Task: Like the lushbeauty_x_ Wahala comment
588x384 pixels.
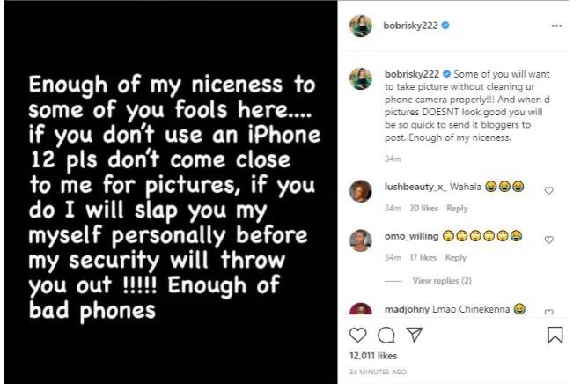Action: (x=548, y=190)
